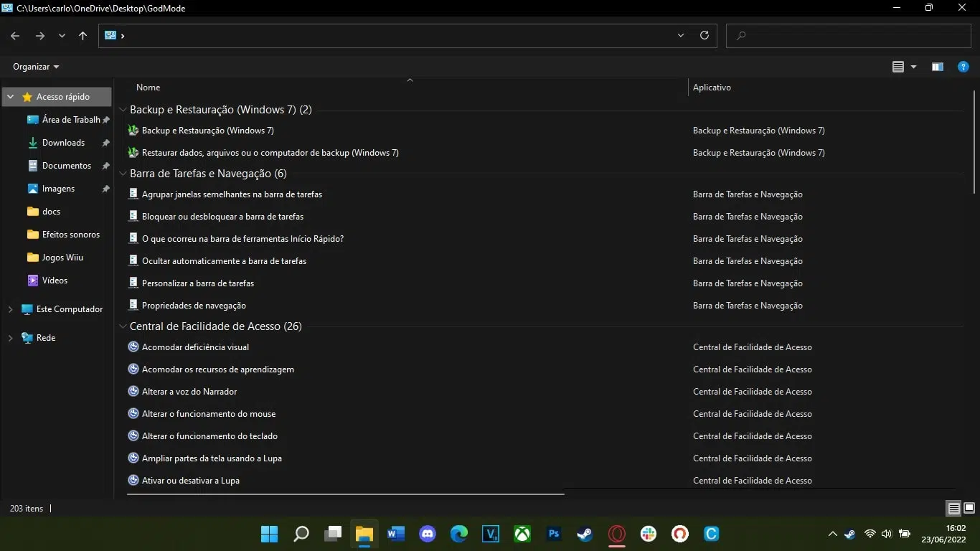The image size is (980, 551).
Task: Open Backup e Restauração (Windows 7)
Action: [x=208, y=130]
